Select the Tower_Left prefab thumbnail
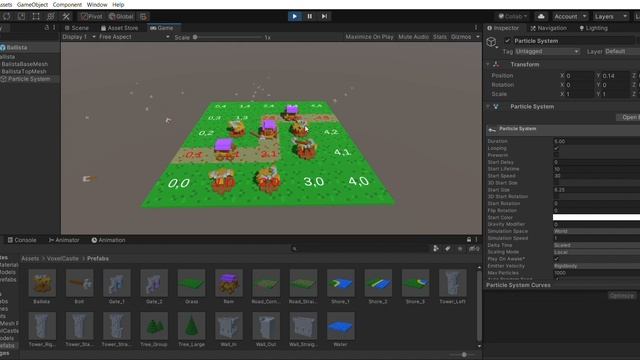The width and height of the screenshot is (640, 360). [453, 282]
